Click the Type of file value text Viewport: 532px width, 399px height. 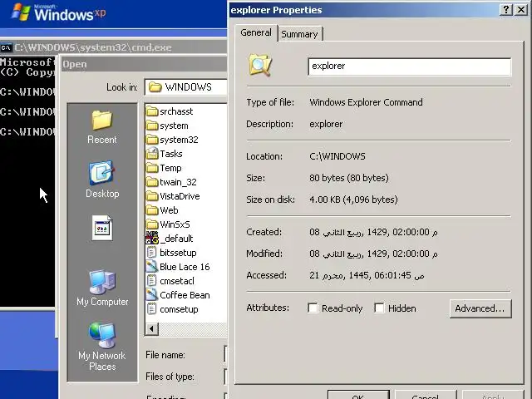(x=366, y=102)
